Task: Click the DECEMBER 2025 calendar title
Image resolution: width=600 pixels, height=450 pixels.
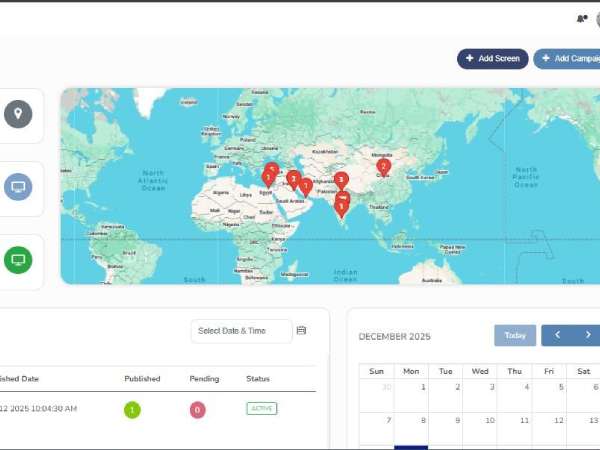Action: pyautogui.click(x=395, y=337)
